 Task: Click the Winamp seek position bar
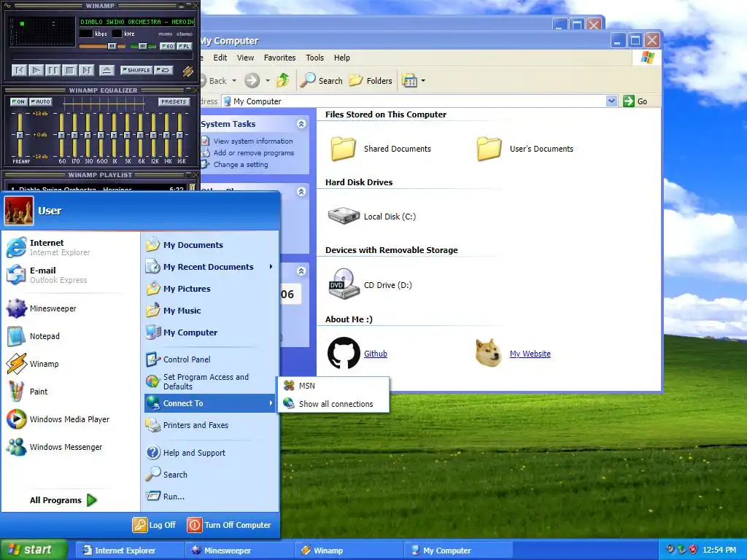point(102,57)
